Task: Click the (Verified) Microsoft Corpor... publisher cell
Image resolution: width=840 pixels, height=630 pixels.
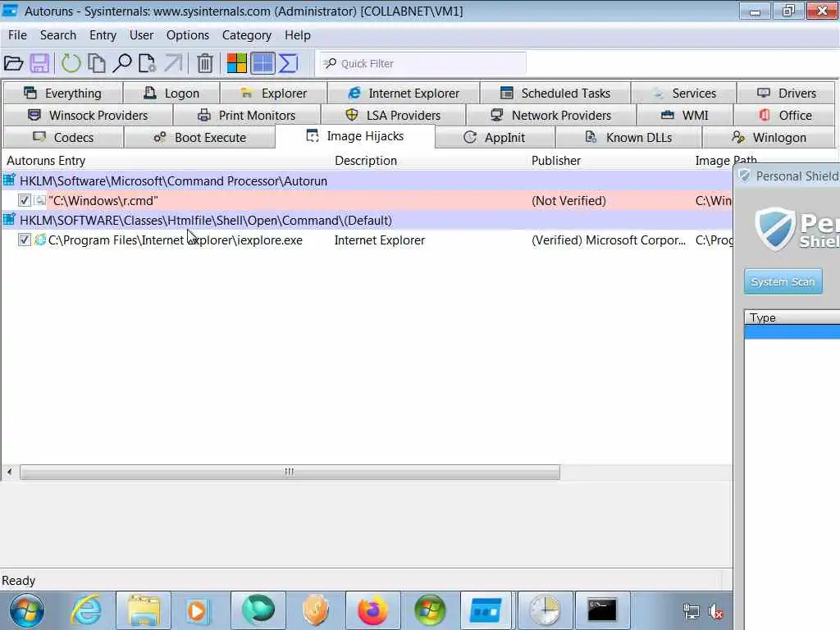Action: click(x=609, y=240)
